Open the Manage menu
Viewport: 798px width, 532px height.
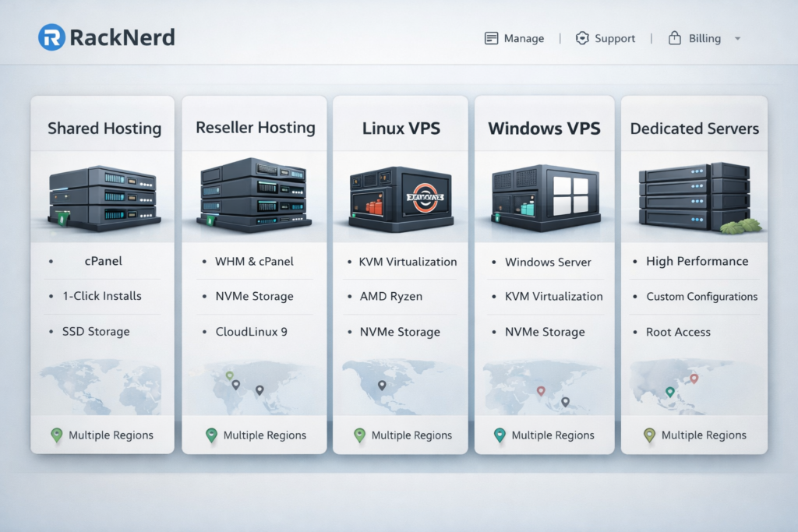click(523, 37)
